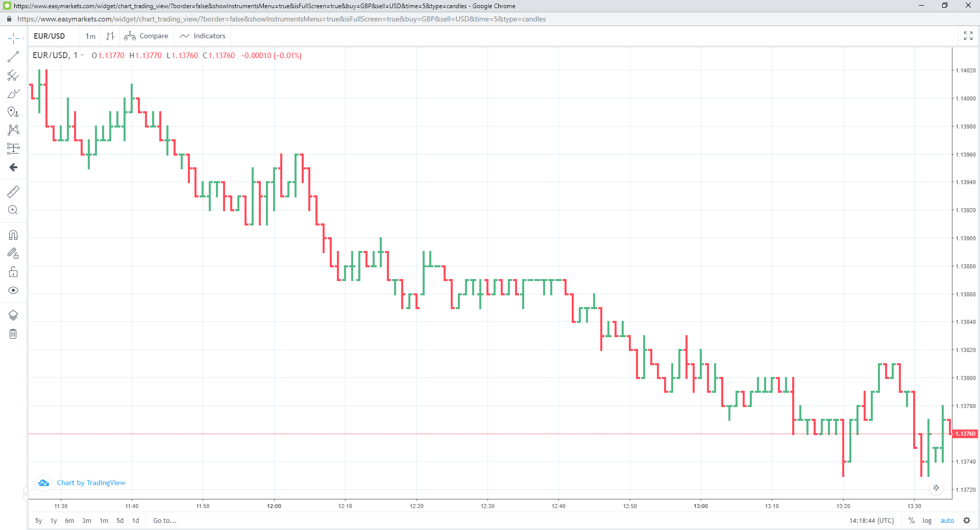Open the object tree layers icon
980x530 pixels.
[x=13, y=315]
